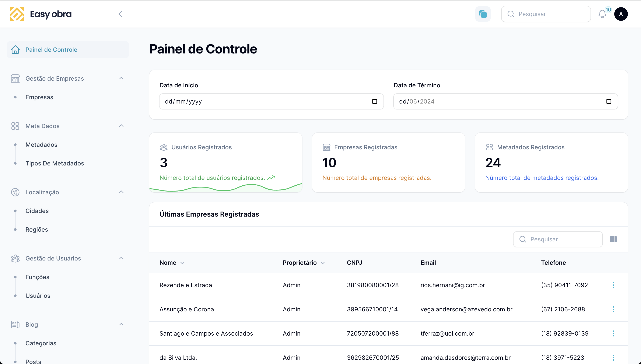Collapse the Meta Dados section chevron
This screenshot has width=641, height=364.
point(121,126)
